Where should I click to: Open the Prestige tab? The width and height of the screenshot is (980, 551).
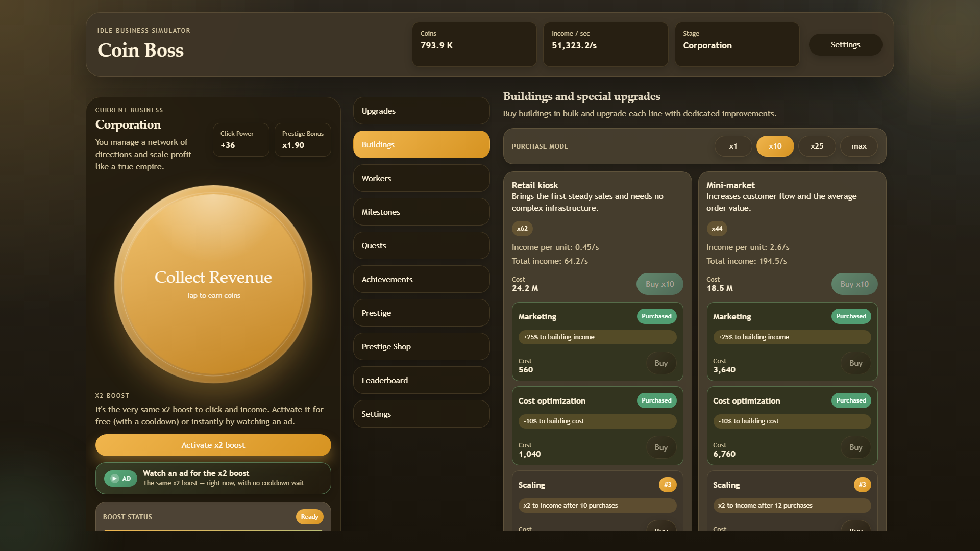(421, 313)
